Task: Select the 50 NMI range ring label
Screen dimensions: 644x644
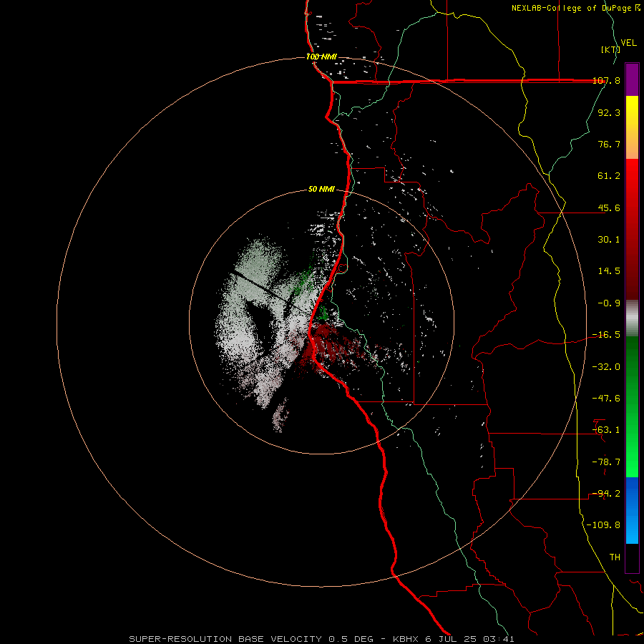Action: pyautogui.click(x=321, y=189)
